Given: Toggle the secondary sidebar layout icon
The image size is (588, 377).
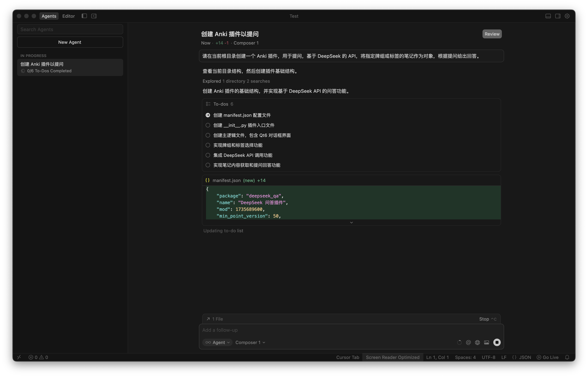Looking at the screenshot, I should pos(558,16).
